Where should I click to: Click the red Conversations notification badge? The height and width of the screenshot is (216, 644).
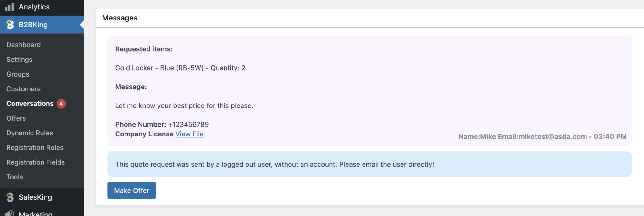click(61, 104)
